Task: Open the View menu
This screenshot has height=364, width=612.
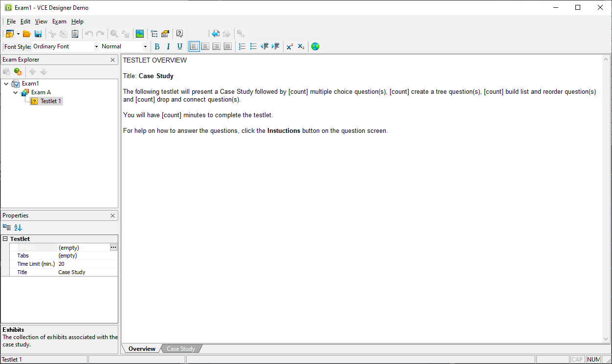Action: (41, 21)
